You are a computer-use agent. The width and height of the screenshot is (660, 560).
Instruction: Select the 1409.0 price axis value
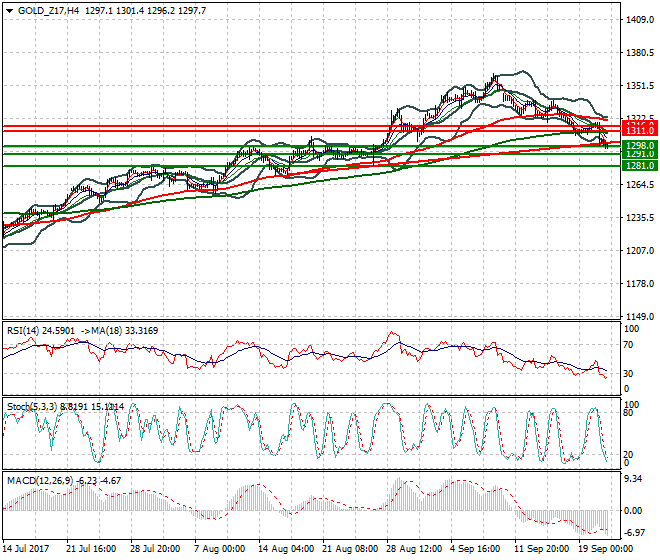click(x=640, y=20)
